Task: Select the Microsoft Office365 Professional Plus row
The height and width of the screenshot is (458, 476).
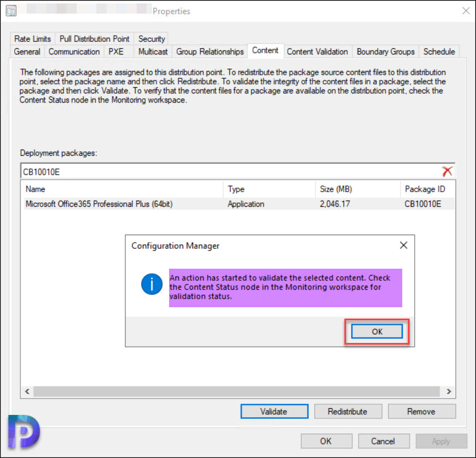Action: 238,204
